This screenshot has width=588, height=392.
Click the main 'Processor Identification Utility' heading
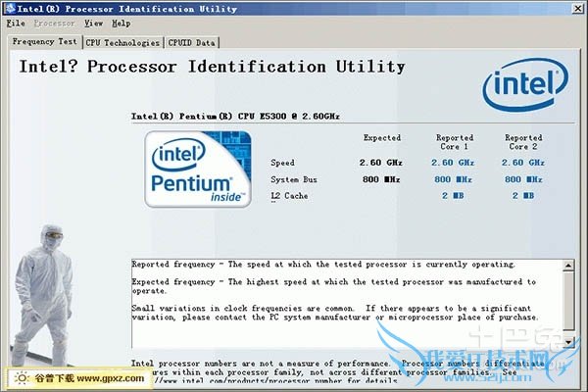coord(213,67)
